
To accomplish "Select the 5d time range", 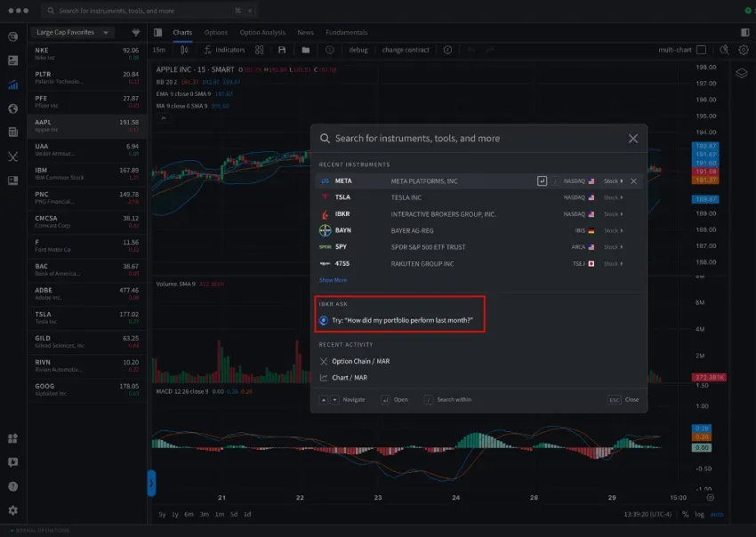I will tap(234, 515).
